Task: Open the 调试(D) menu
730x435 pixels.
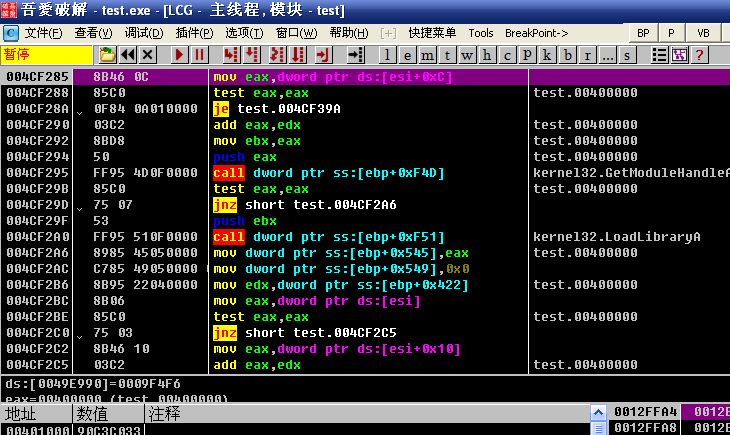Action: pos(144,33)
